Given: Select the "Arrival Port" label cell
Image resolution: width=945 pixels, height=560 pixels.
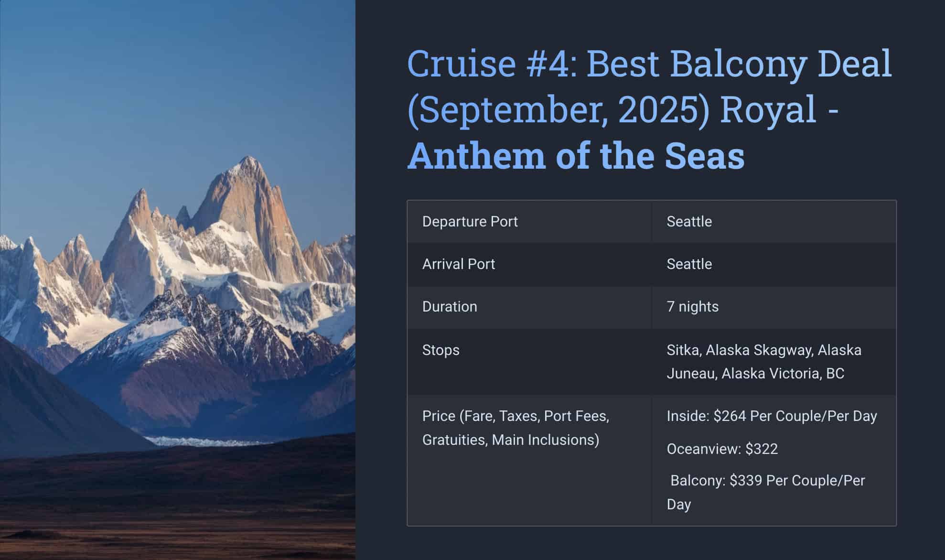Looking at the screenshot, I should coord(458,264).
